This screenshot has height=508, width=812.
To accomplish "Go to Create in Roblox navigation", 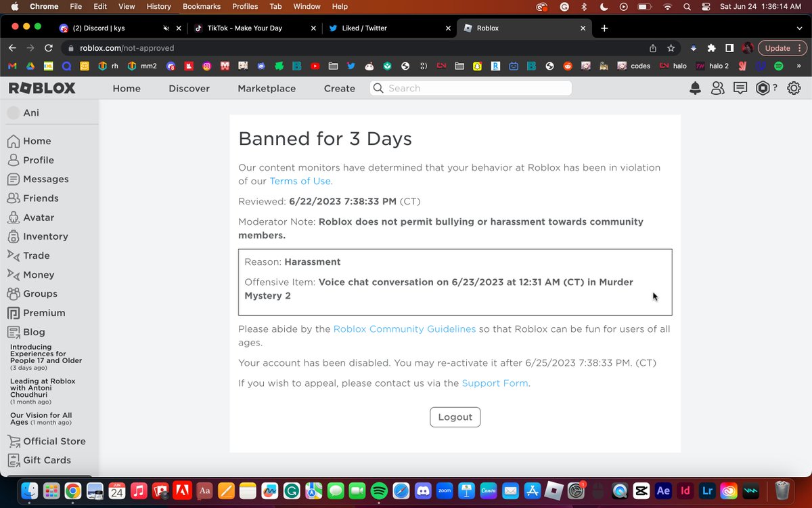I will click(x=340, y=89).
